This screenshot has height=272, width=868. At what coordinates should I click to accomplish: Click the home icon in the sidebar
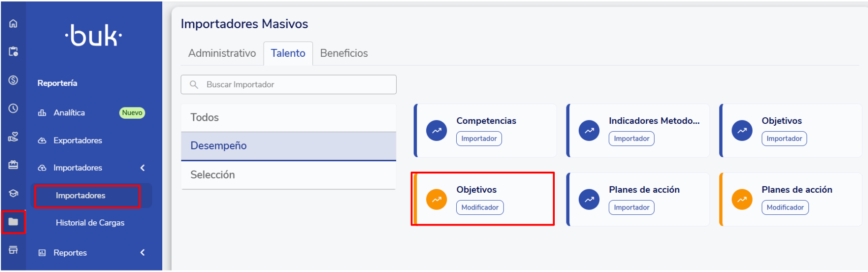point(13,23)
